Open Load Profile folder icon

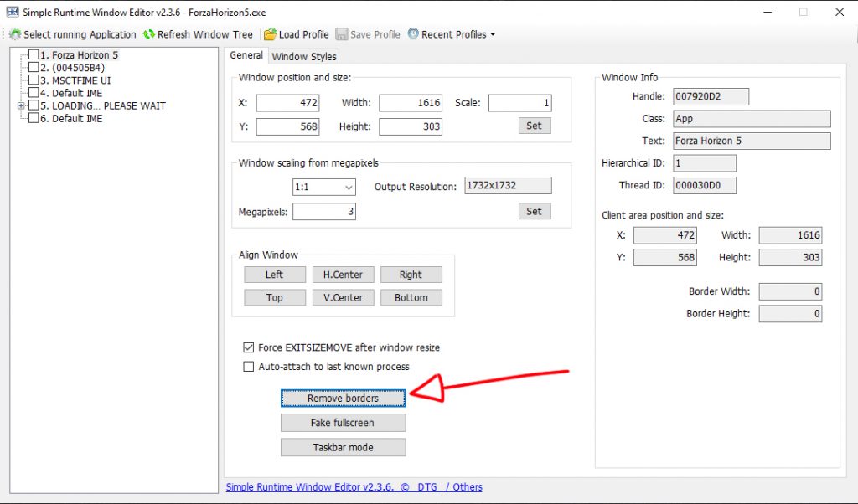[270, 34]
